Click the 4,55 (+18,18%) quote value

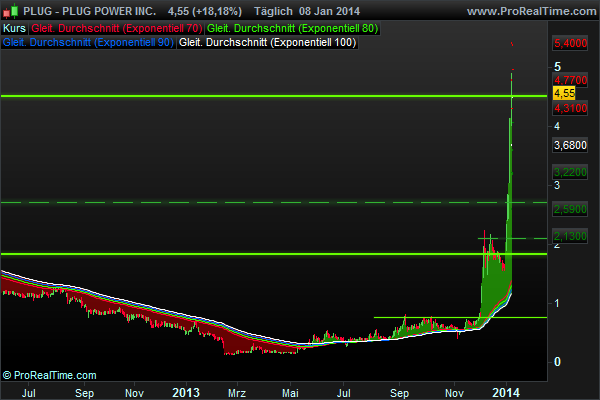click(x=205, y=11)
